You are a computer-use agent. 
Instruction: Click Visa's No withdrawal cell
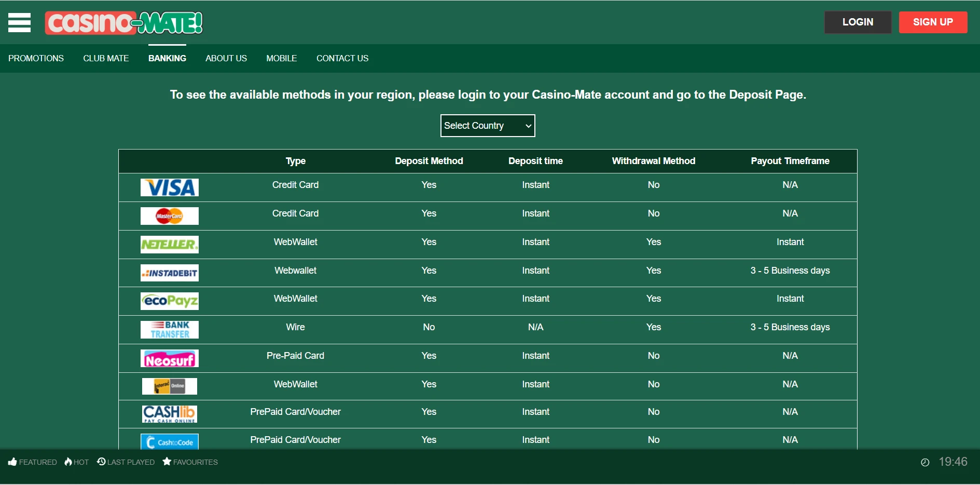654,185
